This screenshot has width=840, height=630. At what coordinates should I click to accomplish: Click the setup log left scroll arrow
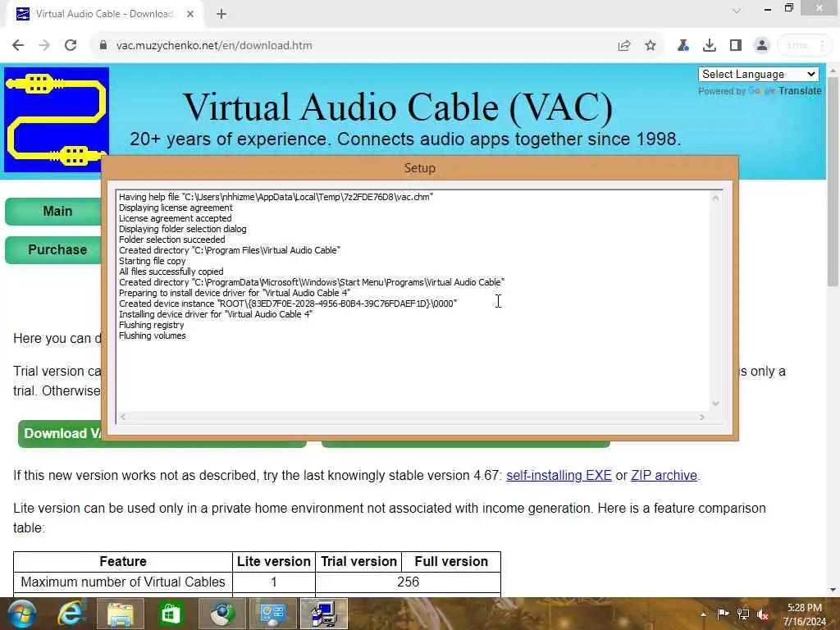(123, 417)
